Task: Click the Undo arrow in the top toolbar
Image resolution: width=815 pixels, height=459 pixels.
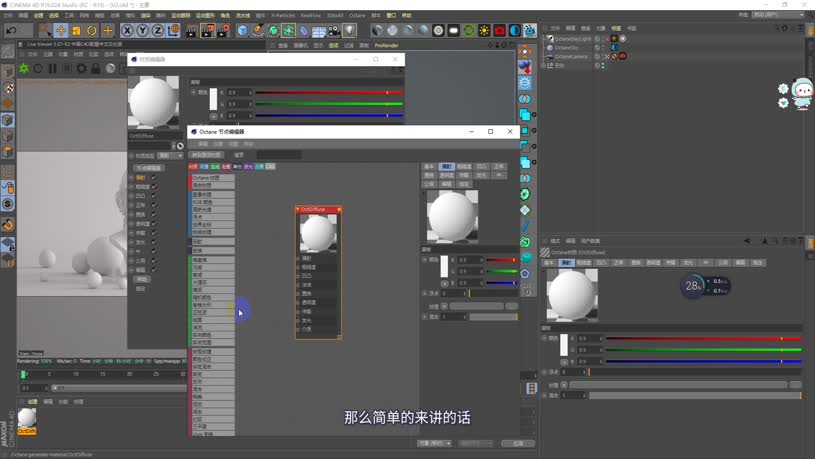Action: tap(11, 31)
